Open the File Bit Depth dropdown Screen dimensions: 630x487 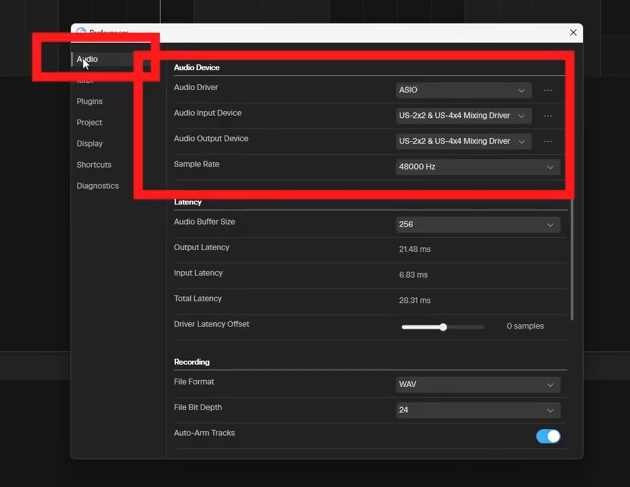(x=477, y=410)
